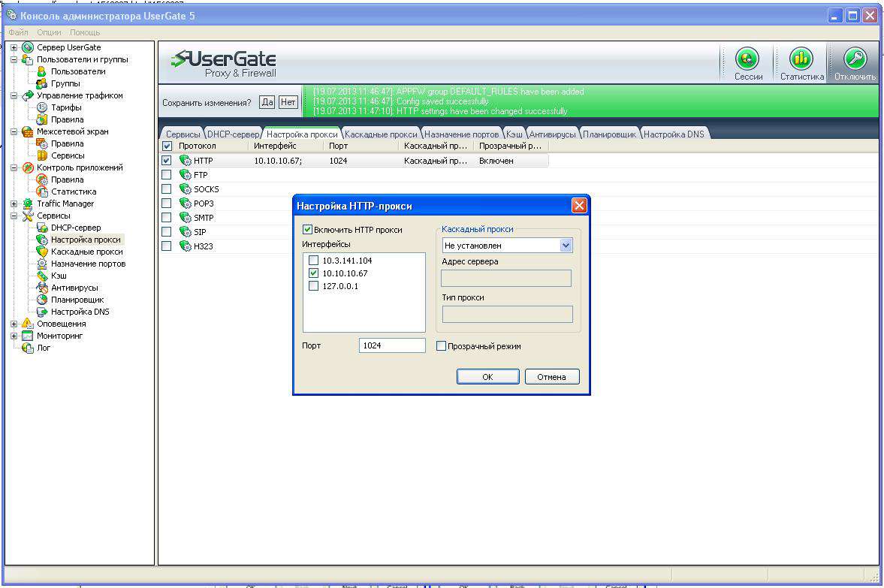The image size is (884, 588).
Task: Click the FTP protocol row icon
Action: coord(185,175)
